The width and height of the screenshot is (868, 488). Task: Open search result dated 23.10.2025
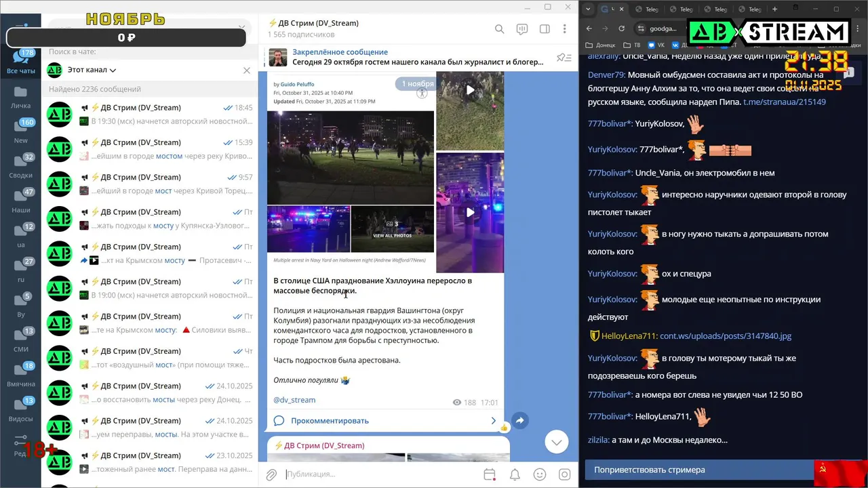pyautogui.click(x=150, y=462)
